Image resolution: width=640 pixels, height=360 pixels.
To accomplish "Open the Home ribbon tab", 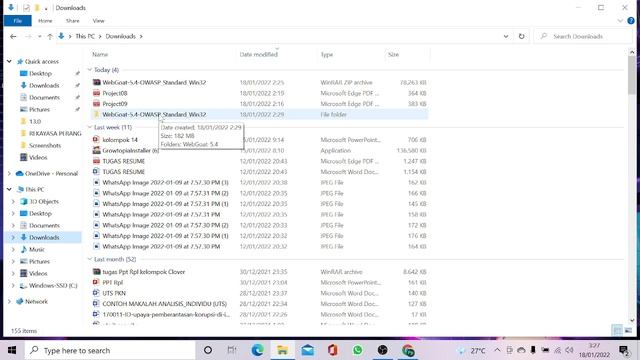I will click(x=45, y=21).
